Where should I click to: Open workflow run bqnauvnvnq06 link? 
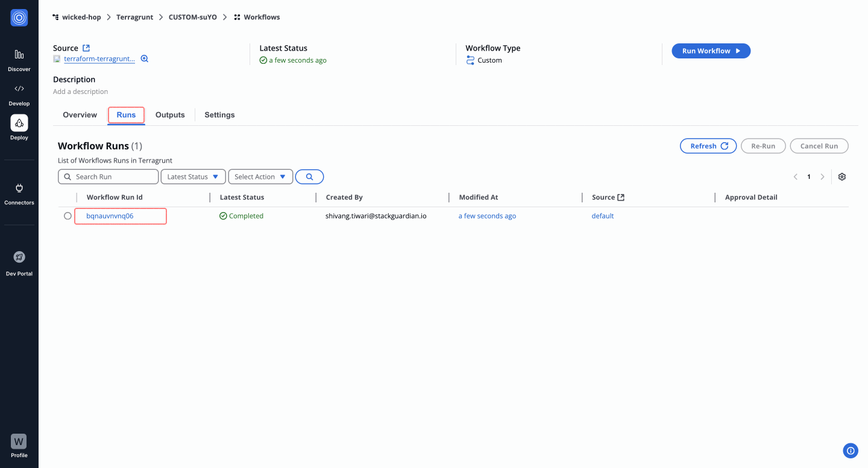pyautogui.click(x=110, y=216)
